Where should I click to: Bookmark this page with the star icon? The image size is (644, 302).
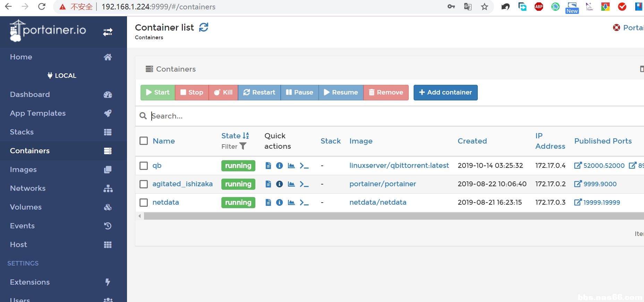click(484, 7)
